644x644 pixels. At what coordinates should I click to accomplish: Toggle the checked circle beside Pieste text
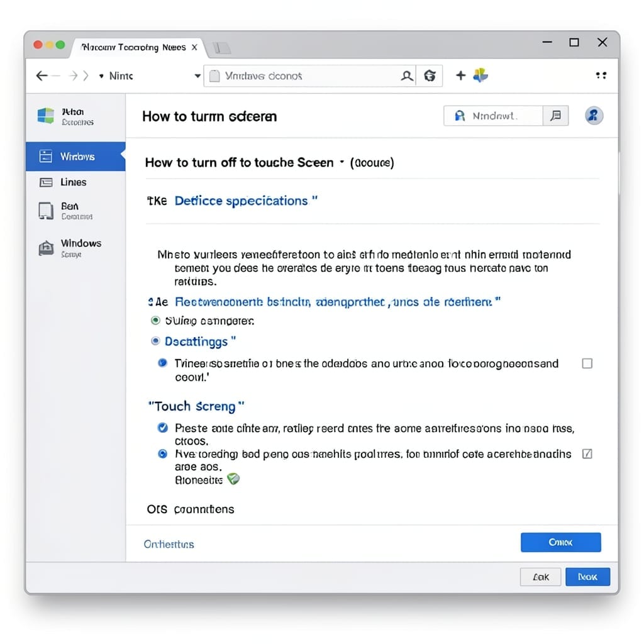(163, 428)
